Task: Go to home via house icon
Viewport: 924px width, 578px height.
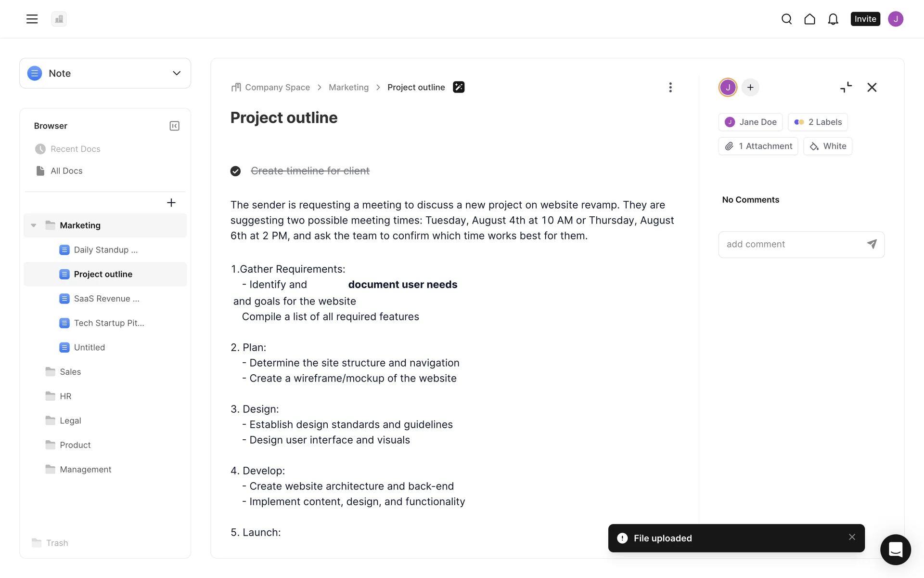Action: tap(809, 19)
